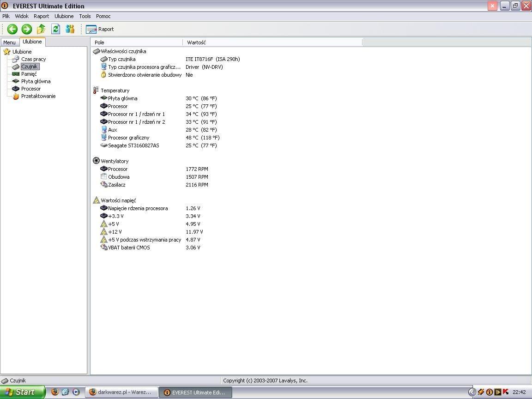The height and width of the screenshot is (399, 532).
Task: Select the +3.3 V voltage row
Action: point(150,216)
